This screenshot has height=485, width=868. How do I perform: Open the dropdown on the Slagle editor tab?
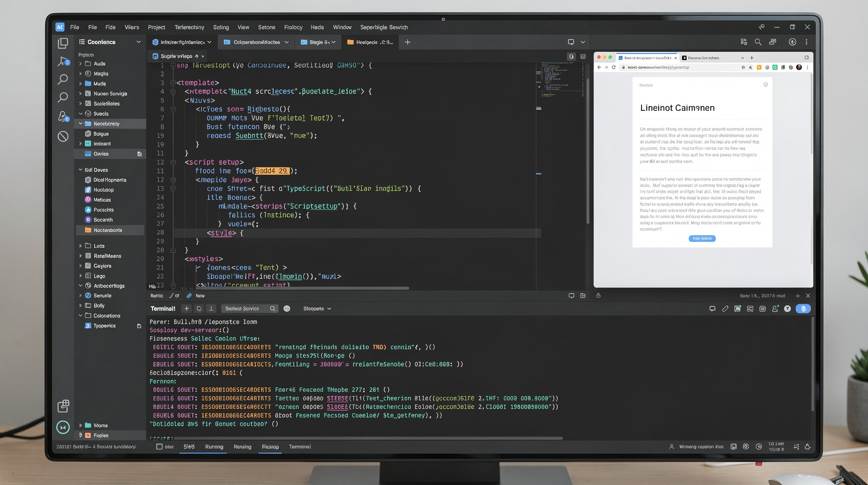334,42
